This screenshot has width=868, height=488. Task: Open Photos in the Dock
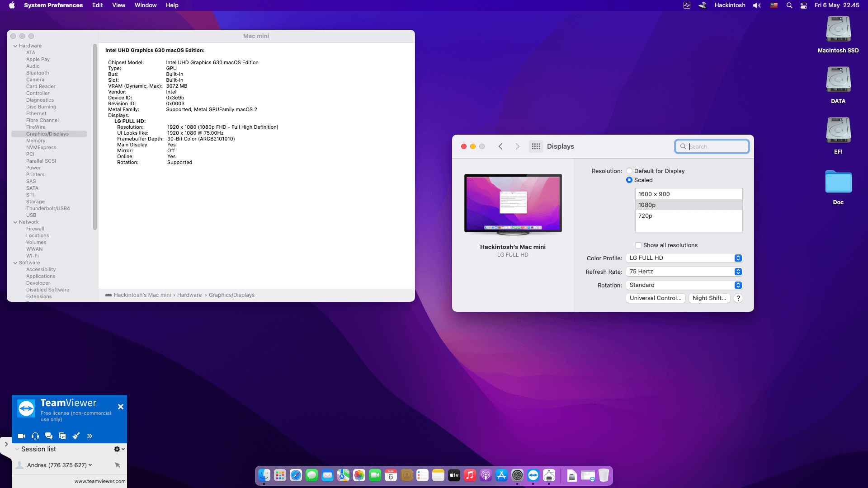[359, 475]
